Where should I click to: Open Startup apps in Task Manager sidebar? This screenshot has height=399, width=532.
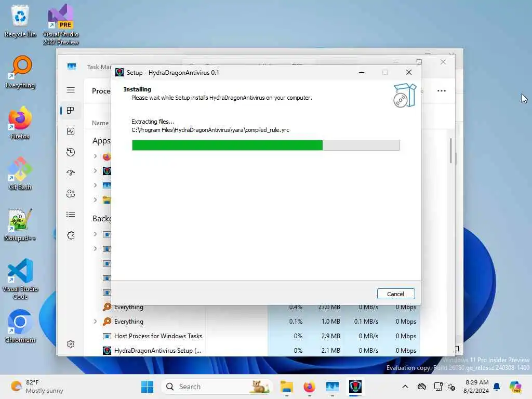[71, 172]
